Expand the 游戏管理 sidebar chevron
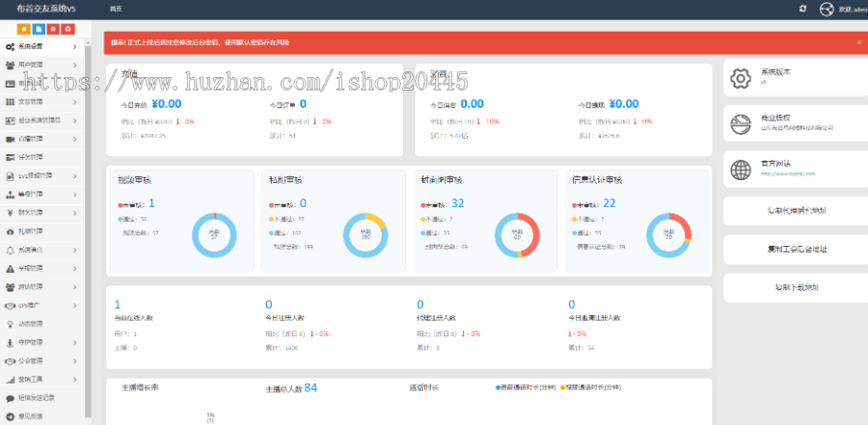Screen dimensions: 868x425 click(x=74, y=287)
